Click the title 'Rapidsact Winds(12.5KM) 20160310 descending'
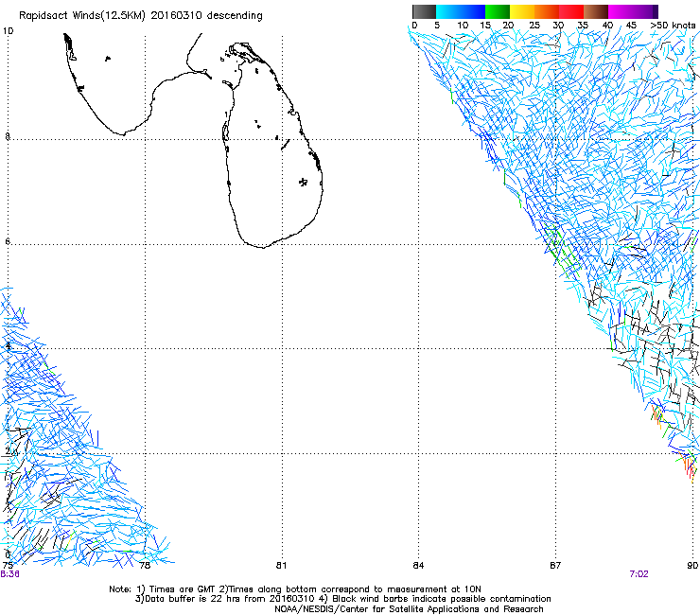The width and height of the screenshot is (700, 615). (141, 16)
